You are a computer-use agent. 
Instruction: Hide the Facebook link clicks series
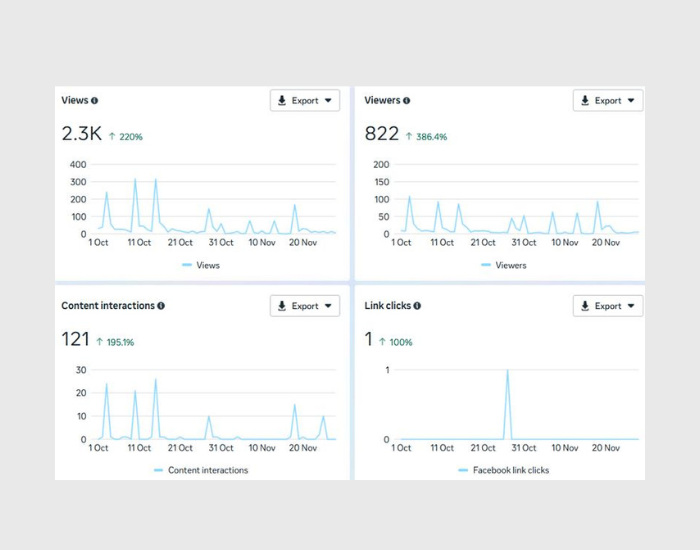510,470
